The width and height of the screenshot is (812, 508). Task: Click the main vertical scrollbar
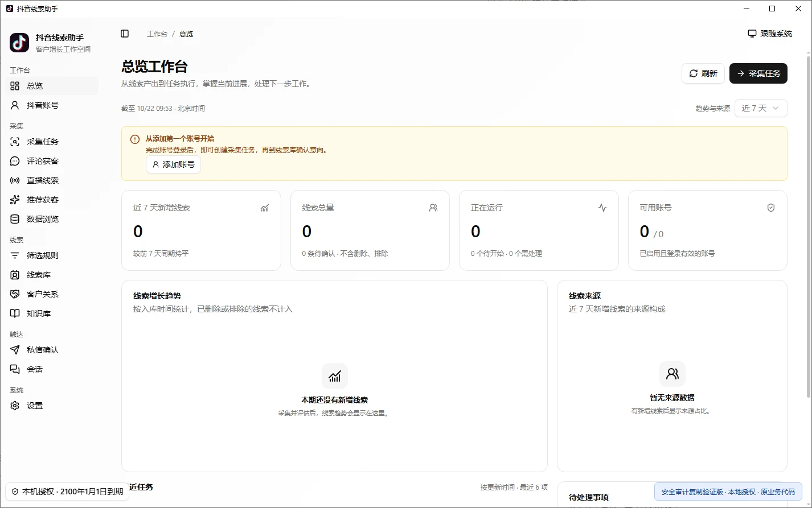[x=809, y=228]
